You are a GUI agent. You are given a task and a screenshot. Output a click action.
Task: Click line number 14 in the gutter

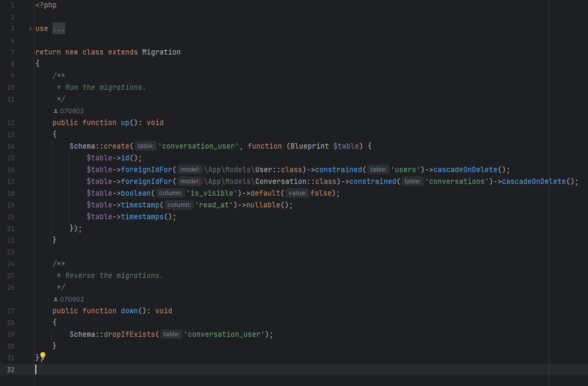pos(12,146)
